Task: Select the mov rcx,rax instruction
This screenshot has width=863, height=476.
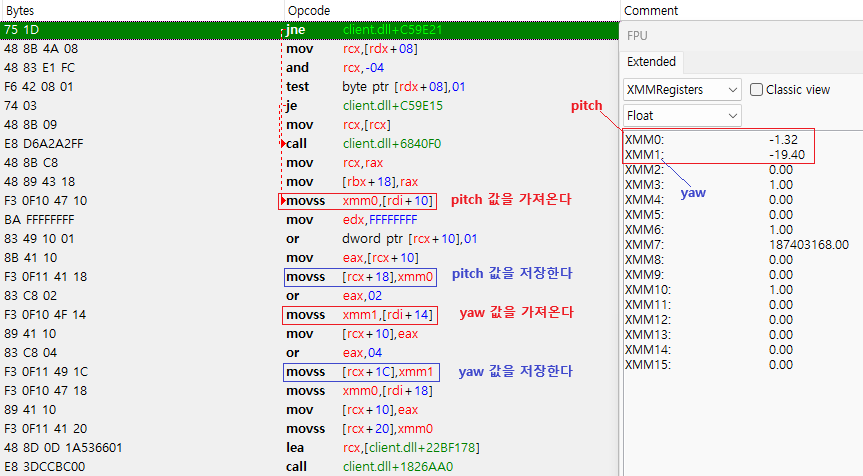Action: [x=334, y=163]
